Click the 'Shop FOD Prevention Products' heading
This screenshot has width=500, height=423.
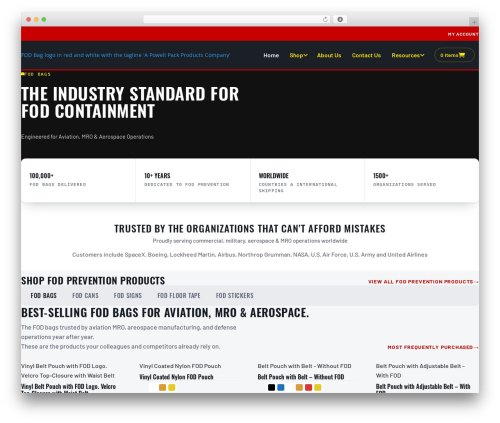click(x=93, y=281)
